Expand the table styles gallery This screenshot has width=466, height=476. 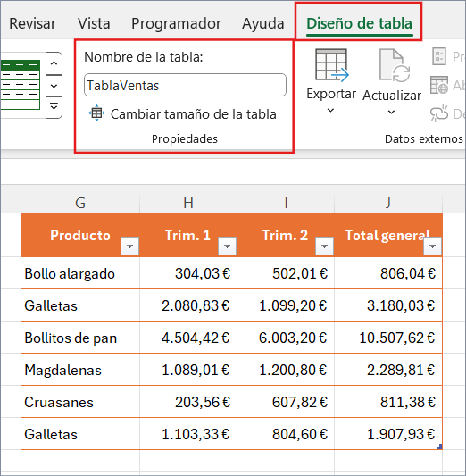[x=54, y=107]
